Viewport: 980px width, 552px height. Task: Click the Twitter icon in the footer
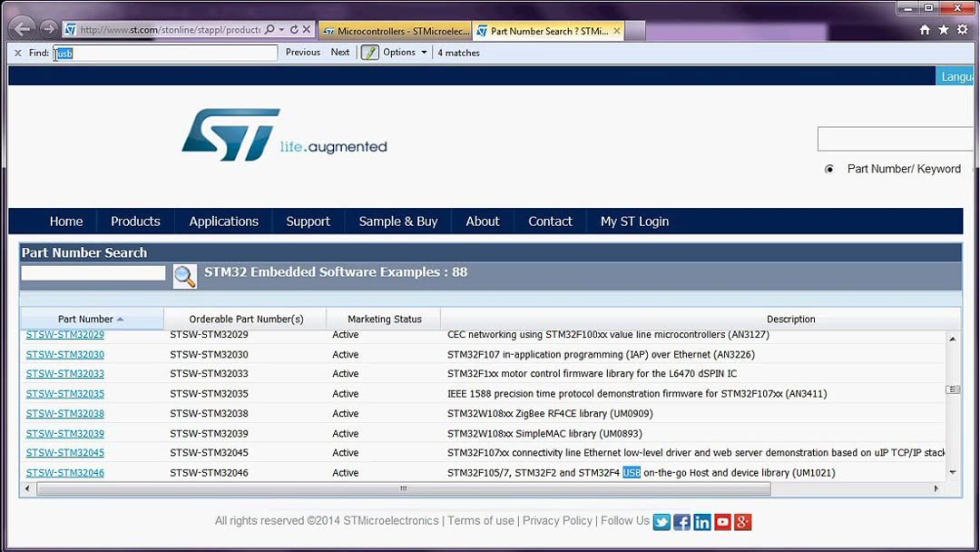tap(661, 521)
